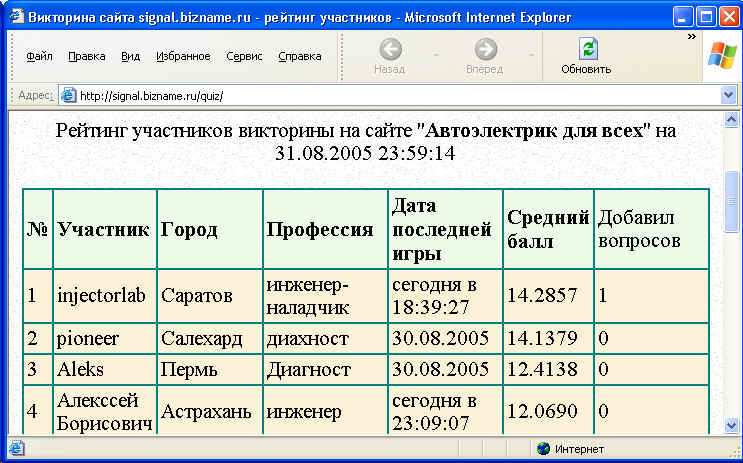
Task: Open the Избранное menu
Action: click(x=183, y=56)
